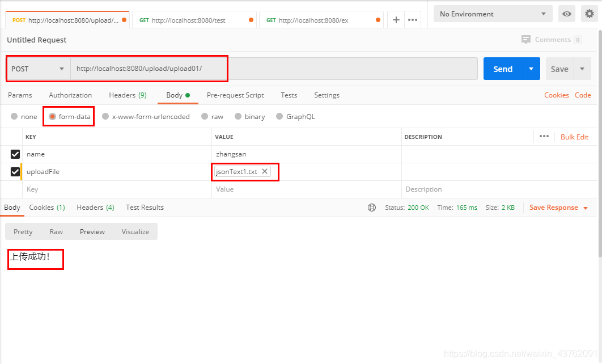The image size is (602, 364).
Task: Click the Untitled Request title
Action: [36, 40]
